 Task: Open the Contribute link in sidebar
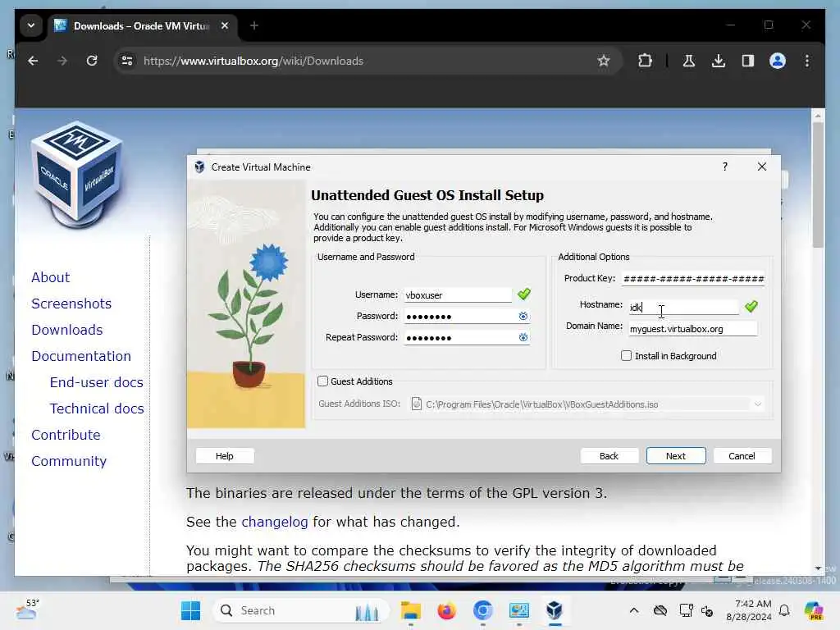click(x=66, y=435)
